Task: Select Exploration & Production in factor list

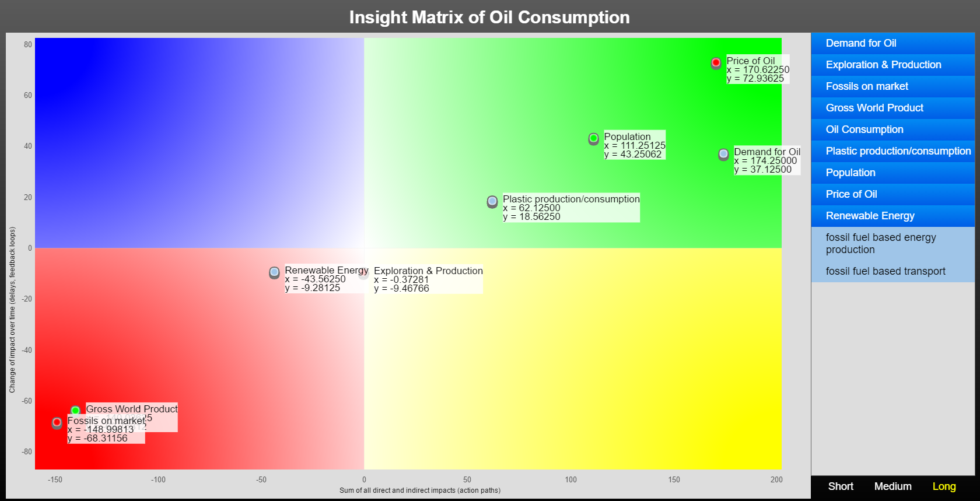Action: (x=893, y=65)
